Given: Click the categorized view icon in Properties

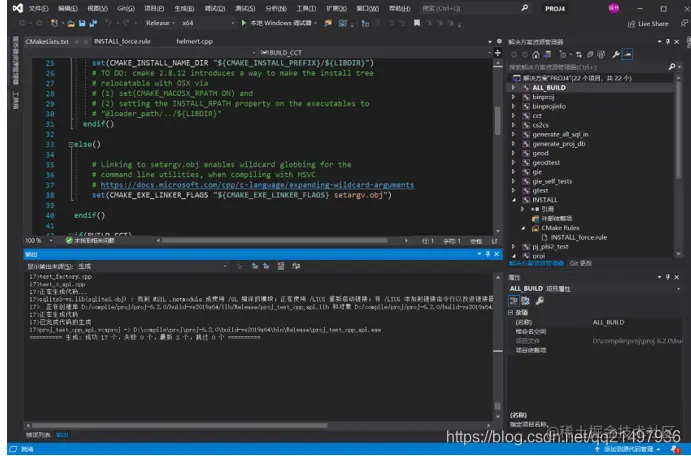Looking at the screenshot, I should [513, 300].
